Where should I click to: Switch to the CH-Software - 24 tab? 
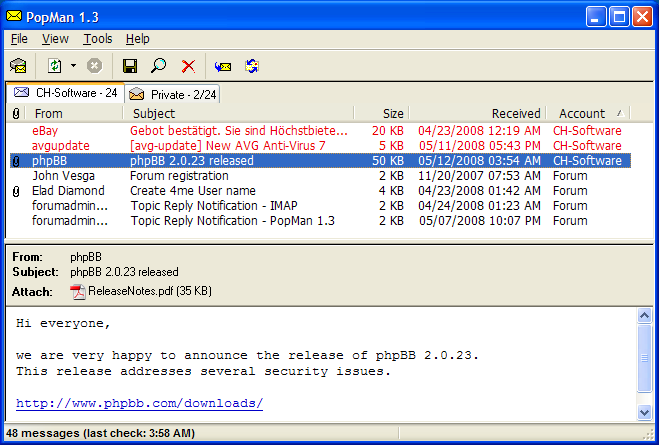(66, 92)
